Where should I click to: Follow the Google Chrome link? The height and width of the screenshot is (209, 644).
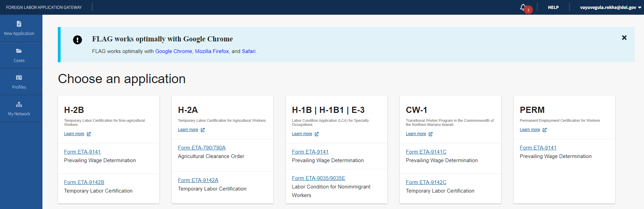pyautogui.click(x=173, y=51)
